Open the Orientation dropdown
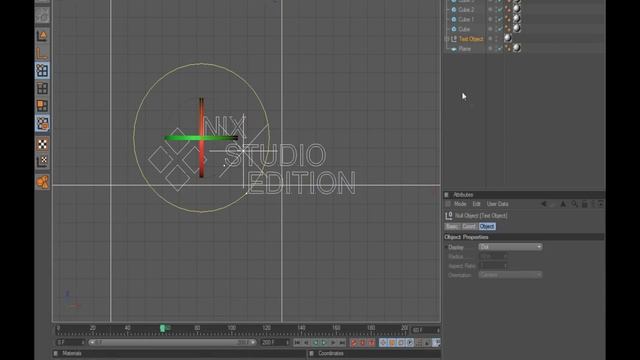Image resolution: width=640 pixels, height=360 pixels. coord(510,275)
